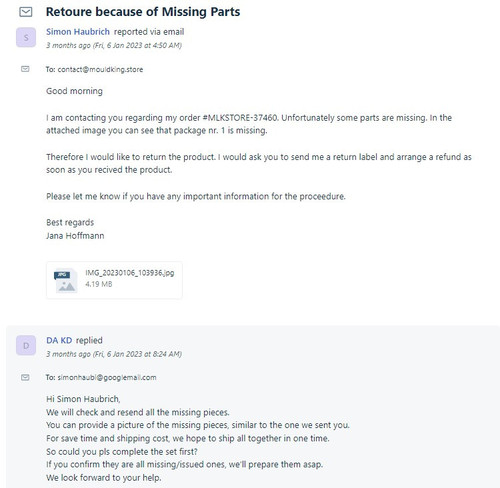Click the Hi Simon Haubrich reply greeting
Image resolution: width=500 pixels, height=488 pixels.
pyautogui.click(x=83, y=399)
